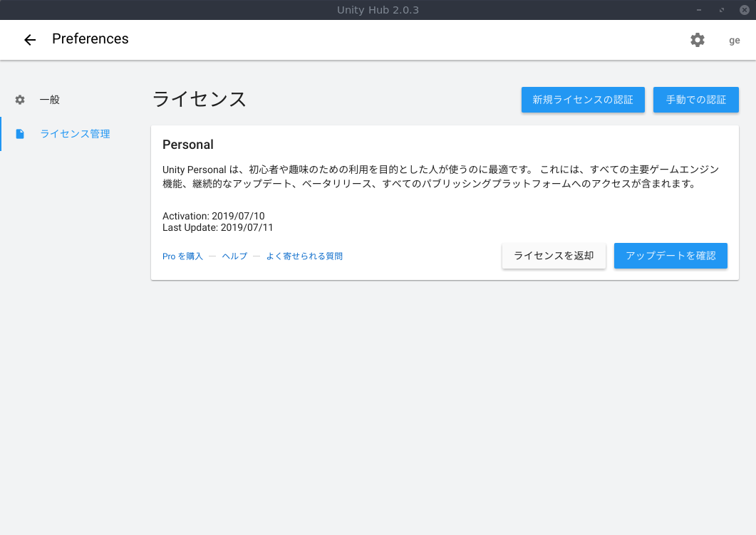
Task: Click the 新規ライセンスの認証 button
Action: pyautogui.click(x=583, y=100)
